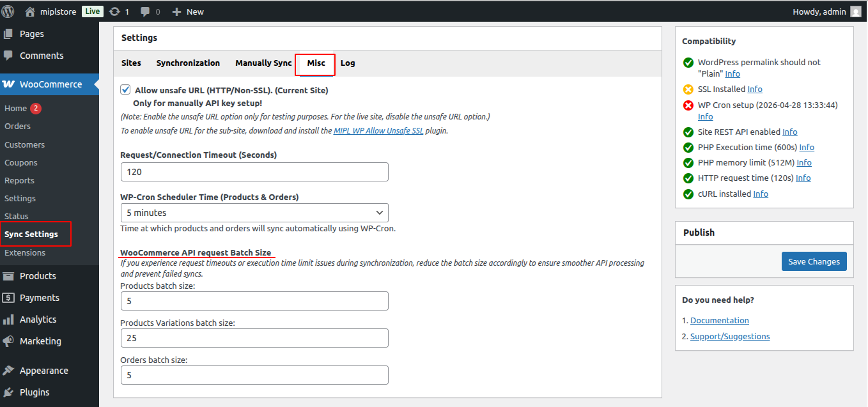Open the Products sidebar icon

coord(8,276)
